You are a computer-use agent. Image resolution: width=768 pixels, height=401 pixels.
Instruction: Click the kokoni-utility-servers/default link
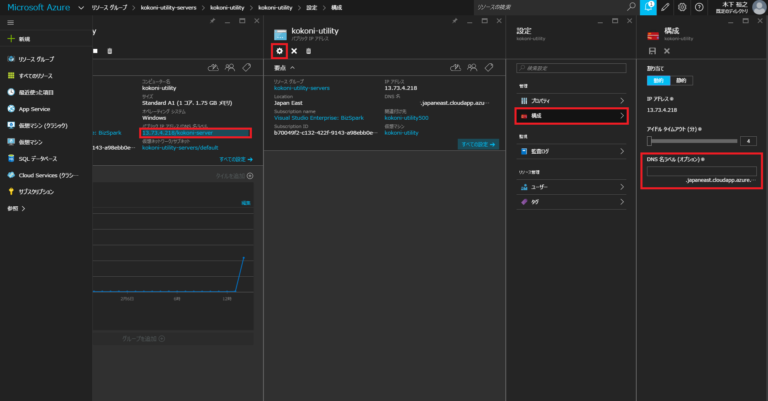point(180,147)
